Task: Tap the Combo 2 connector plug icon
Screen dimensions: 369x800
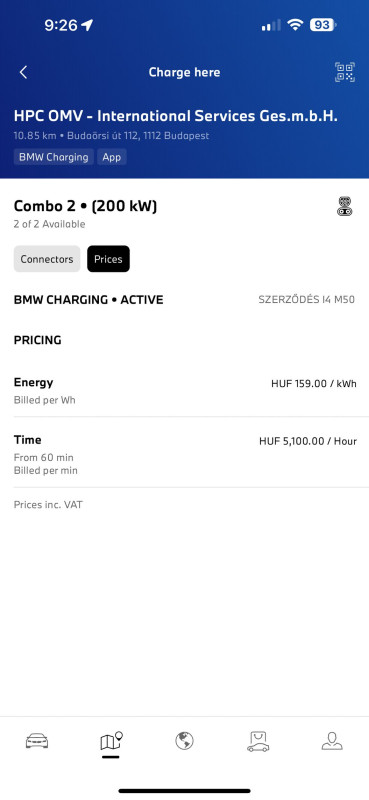Action: (x=345, y=206)
